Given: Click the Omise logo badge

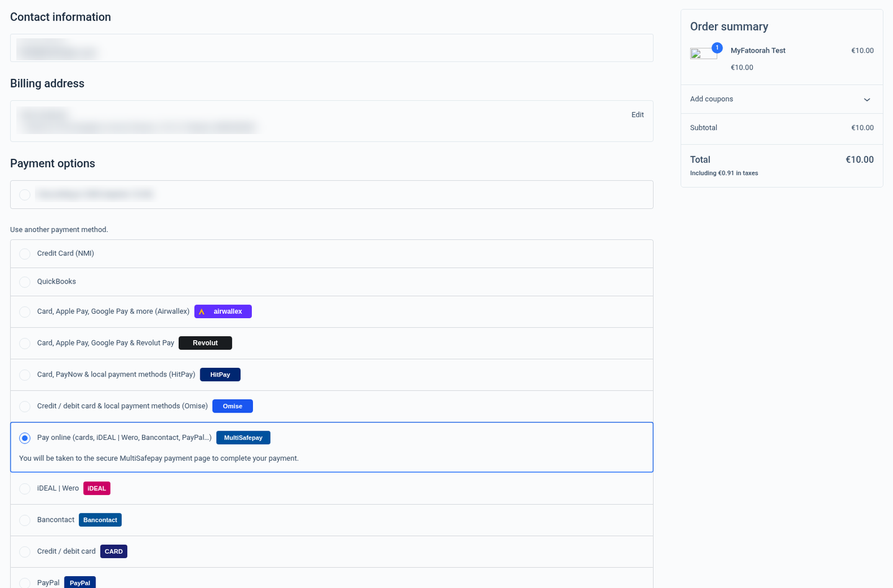Looking at the screenshot, I should pyautogui.click(x=233, y=406).
